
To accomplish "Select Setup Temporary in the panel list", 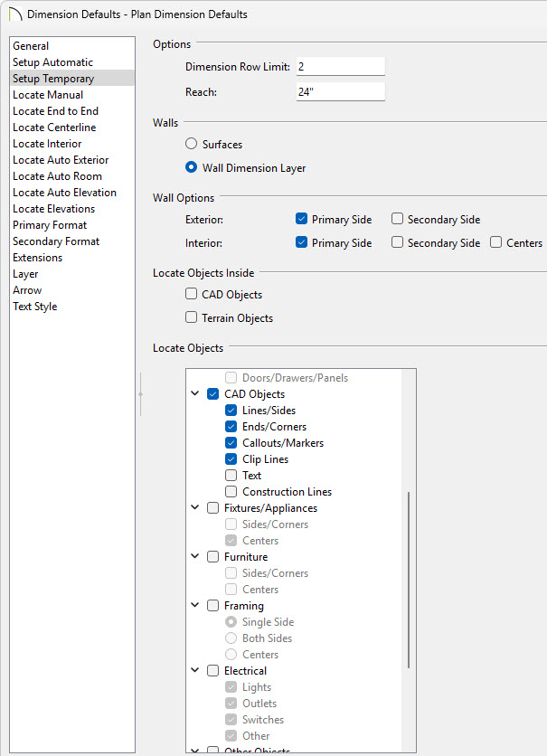I will (x=72, y=79).
